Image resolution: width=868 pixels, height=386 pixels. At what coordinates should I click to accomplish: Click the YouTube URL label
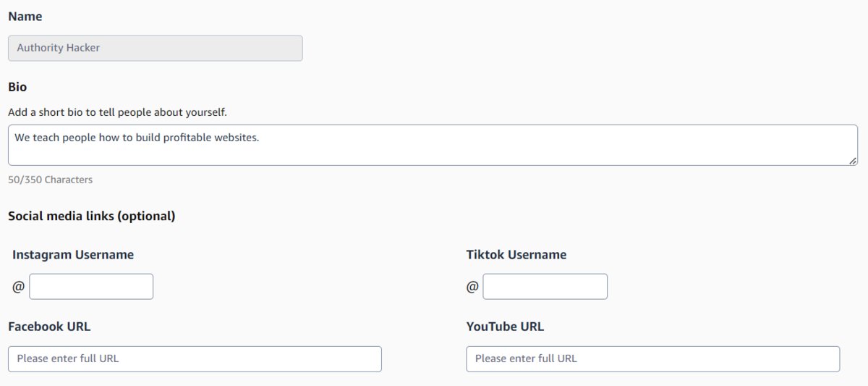pyautogui.click(x=505, y=327)
